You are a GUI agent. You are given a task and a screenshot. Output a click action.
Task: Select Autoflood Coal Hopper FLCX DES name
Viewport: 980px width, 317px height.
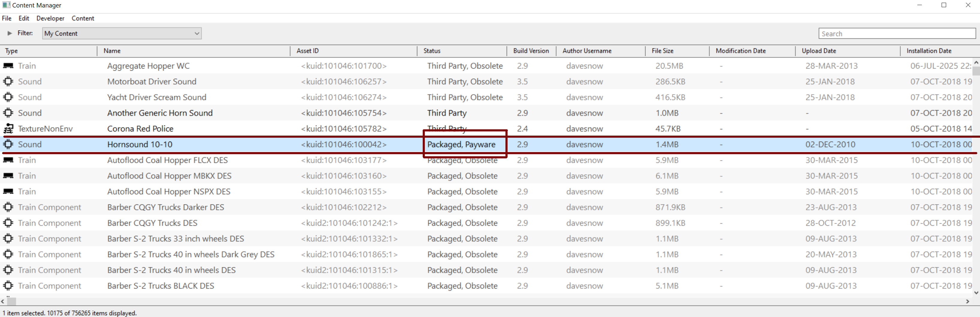(x=167, y=160)
